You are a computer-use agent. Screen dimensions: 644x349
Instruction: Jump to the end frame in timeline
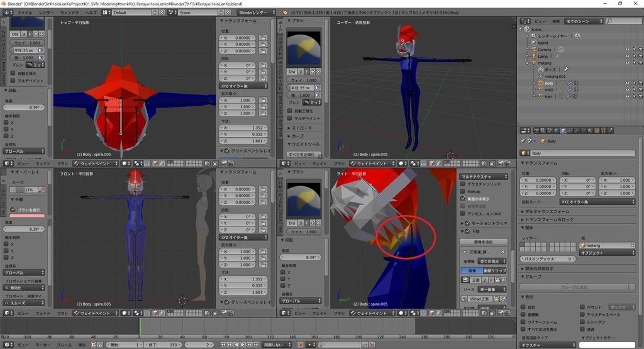pyautogui.click(x=256, y=345)
